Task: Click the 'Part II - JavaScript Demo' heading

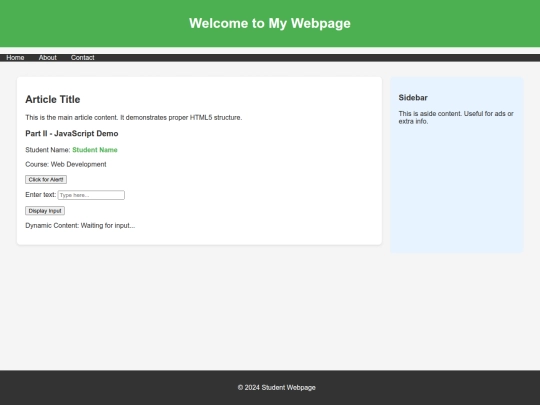Action: point(72,134)
